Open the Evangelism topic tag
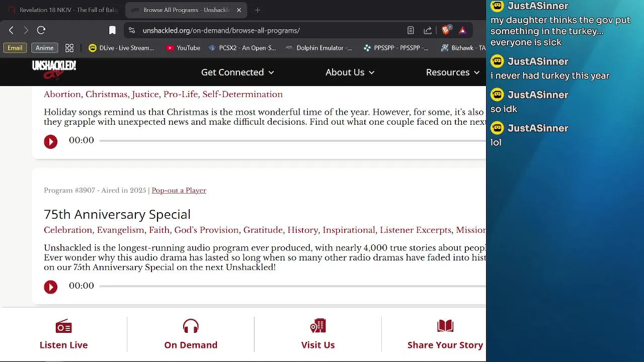 coord(121,230)
